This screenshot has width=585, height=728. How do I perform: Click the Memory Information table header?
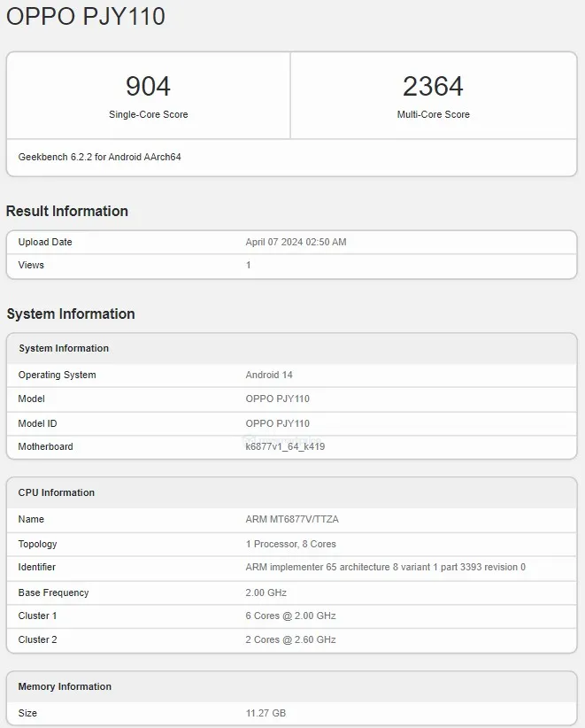tap(65, 686)
